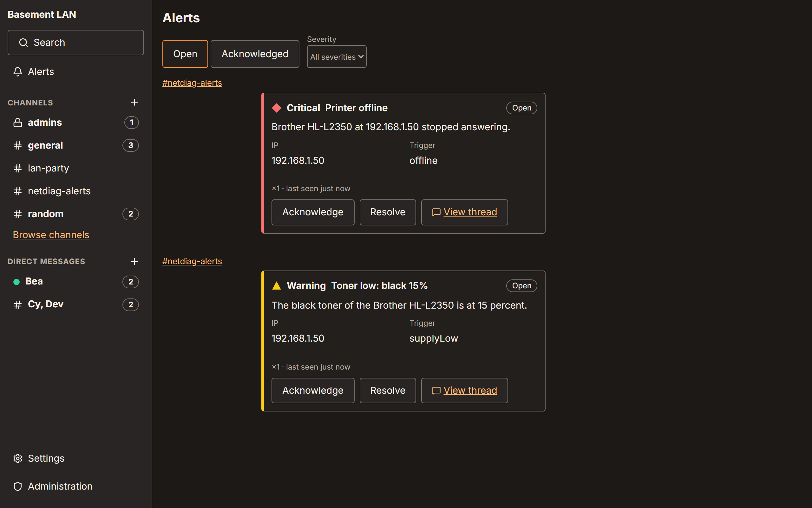Click the Open status badge on Toner low
Image resolution: width=812 pixels, height=508 pixels.
click(521, 285)
